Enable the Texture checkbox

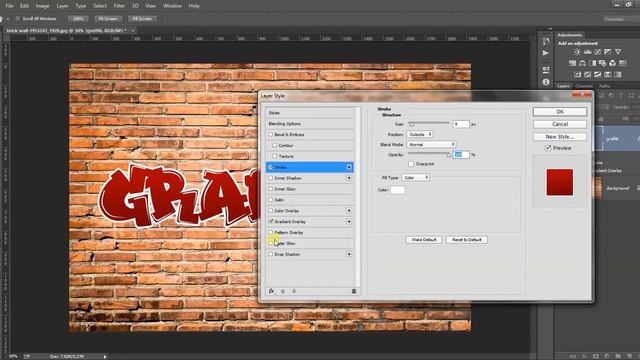pos(274,156)
